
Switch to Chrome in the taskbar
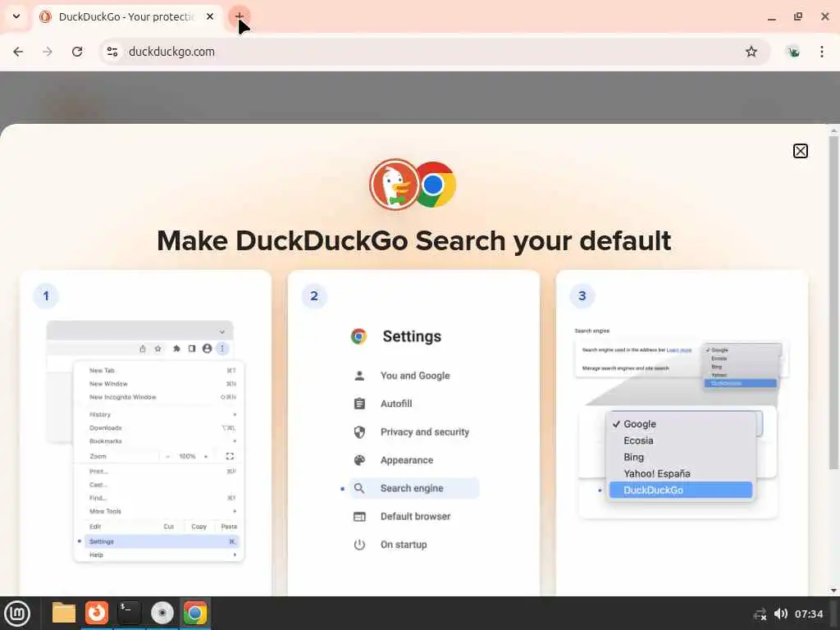pyautogui.click(x=195, y=613)
